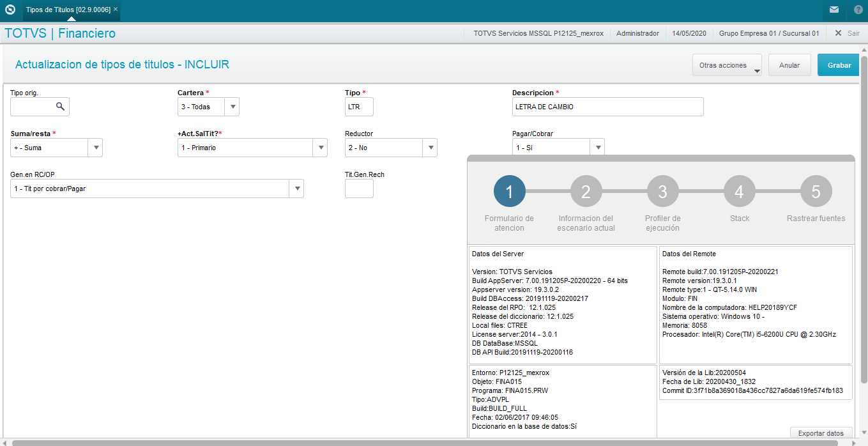
Task: Click the Grabar button
Action: click(x=839, y=65)
